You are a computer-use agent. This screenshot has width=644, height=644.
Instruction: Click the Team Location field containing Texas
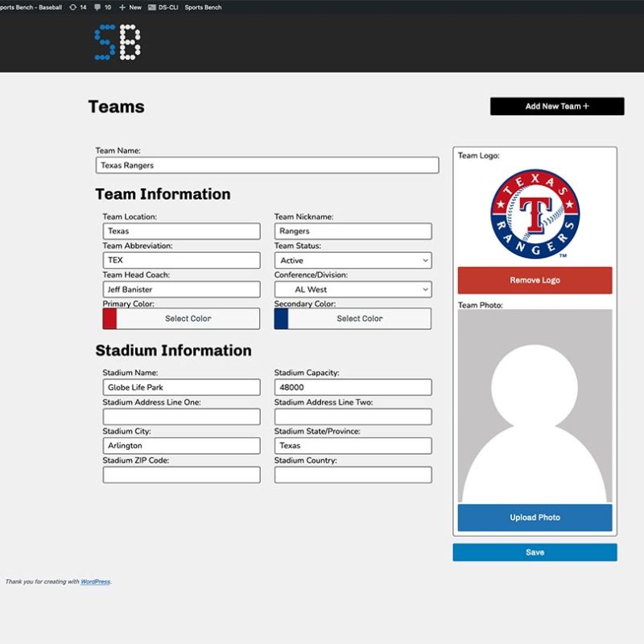tap(182, 231)
